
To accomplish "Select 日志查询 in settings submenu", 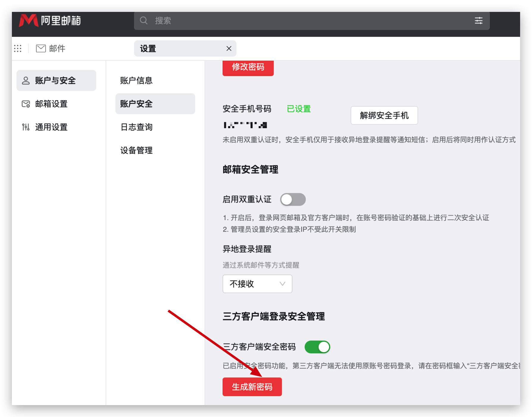I will point(136,127).
